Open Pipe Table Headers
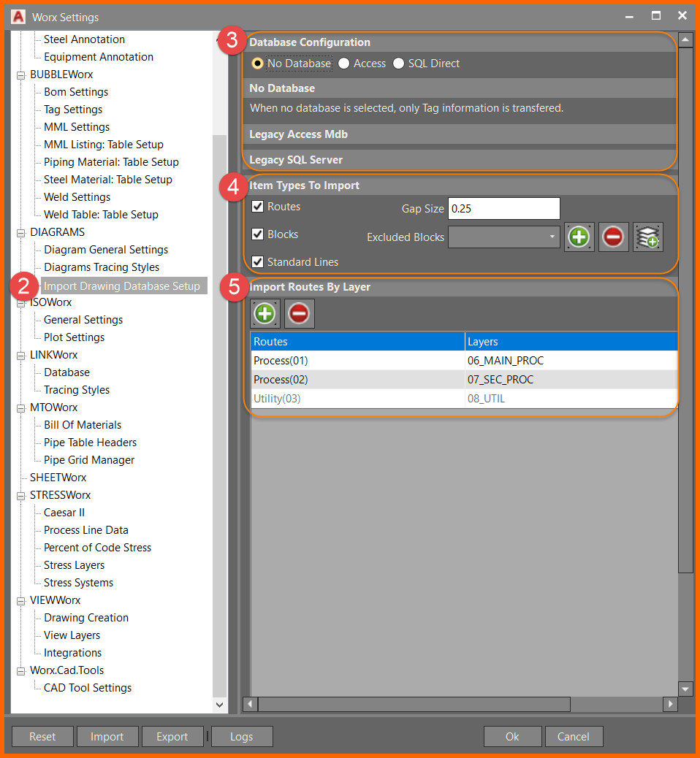 click(x=90, y=443)
